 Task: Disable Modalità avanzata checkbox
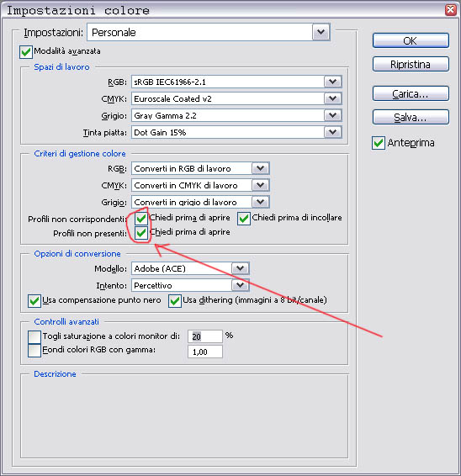click(26, 52)
